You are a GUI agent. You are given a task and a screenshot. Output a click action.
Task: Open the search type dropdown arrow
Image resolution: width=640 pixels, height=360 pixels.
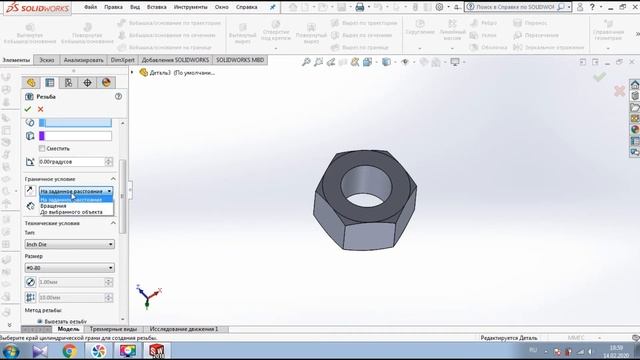[x=569, y=7]
